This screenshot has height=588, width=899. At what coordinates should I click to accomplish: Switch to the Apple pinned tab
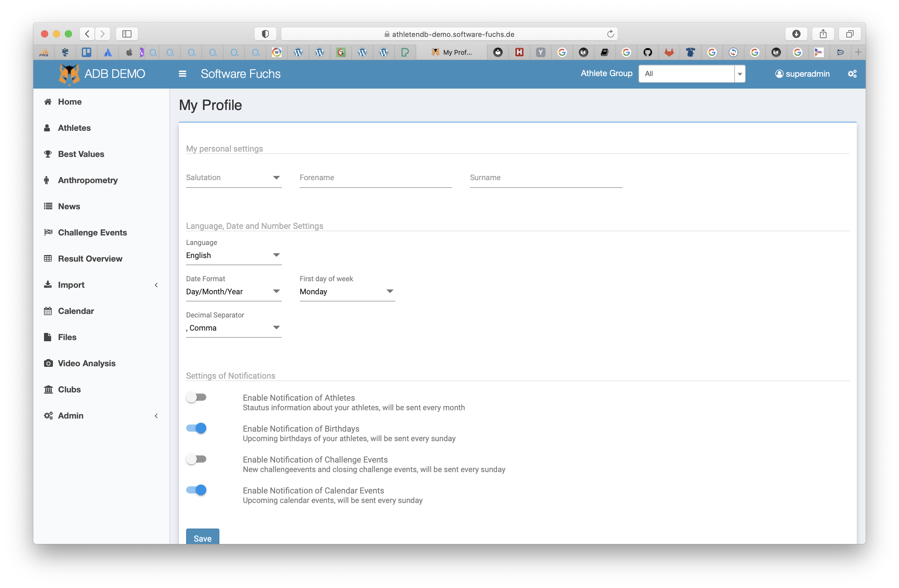[x=129, y=53]
